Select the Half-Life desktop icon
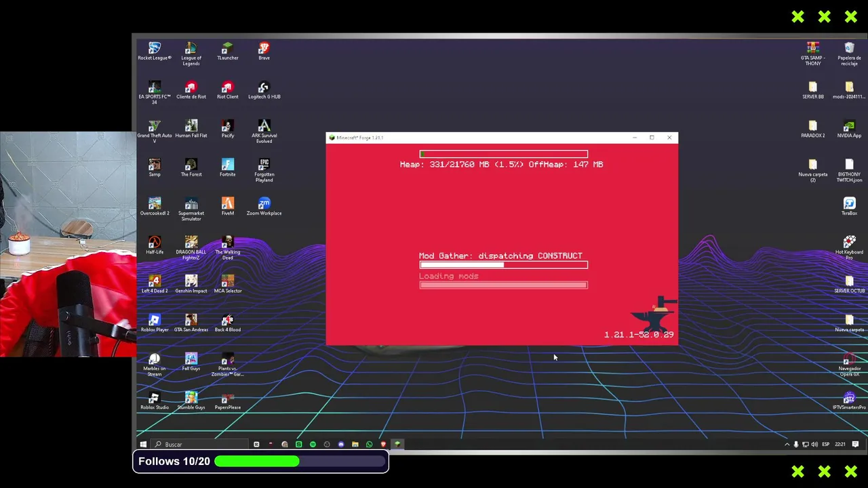868x488 pixels. 155,245
